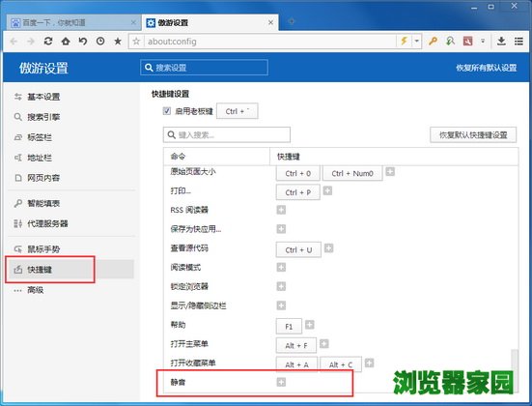Click the Ctrl + P shortcut button

pyautogui.click(x=298, y=192)
